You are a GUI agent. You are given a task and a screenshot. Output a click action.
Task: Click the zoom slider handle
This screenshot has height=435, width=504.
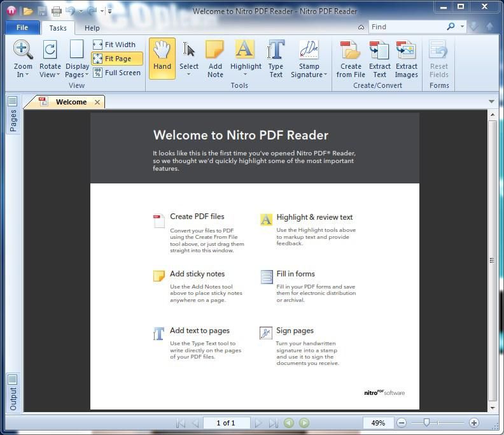click(x=426, y=422)
